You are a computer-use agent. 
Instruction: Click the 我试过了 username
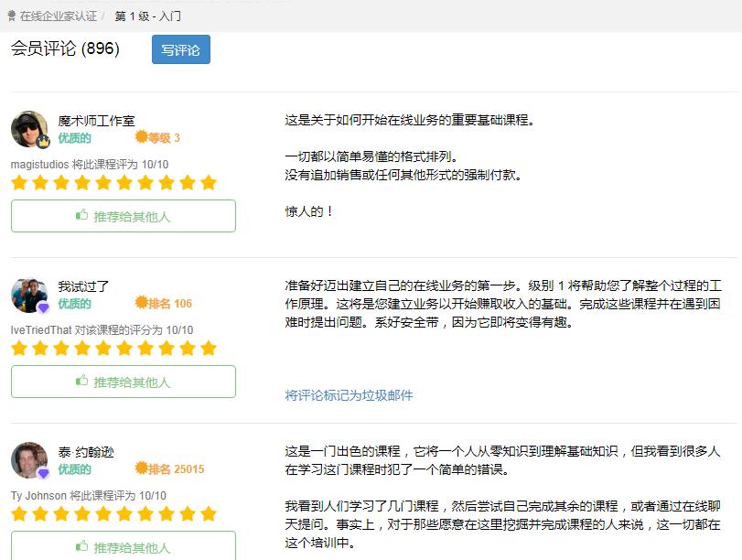(x=83, y=286)
